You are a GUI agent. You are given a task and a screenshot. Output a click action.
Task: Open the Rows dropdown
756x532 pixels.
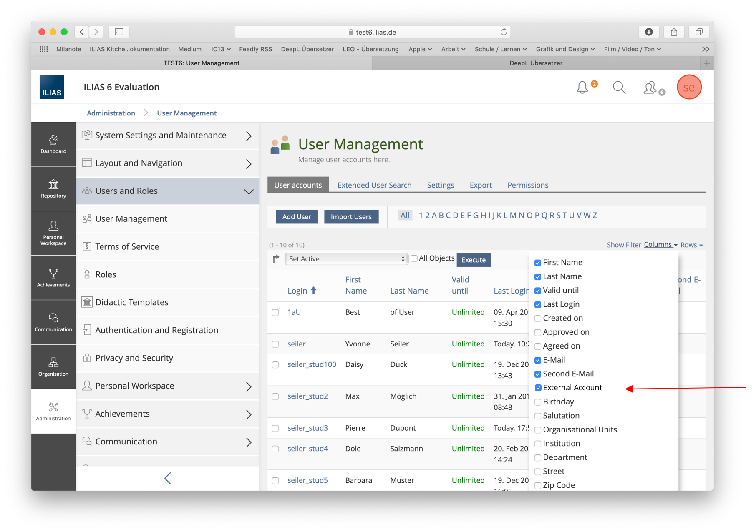coord(691,245)
